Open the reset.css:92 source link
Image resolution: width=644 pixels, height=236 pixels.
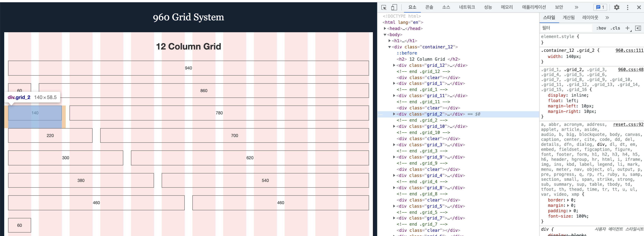[x=628, y=124]
